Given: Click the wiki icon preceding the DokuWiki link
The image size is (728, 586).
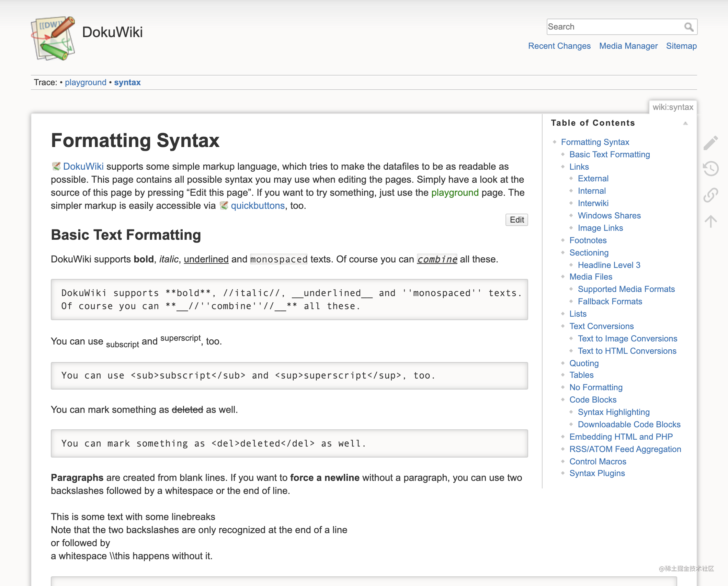Looking at the screenshot, I should tap(56, 166).
